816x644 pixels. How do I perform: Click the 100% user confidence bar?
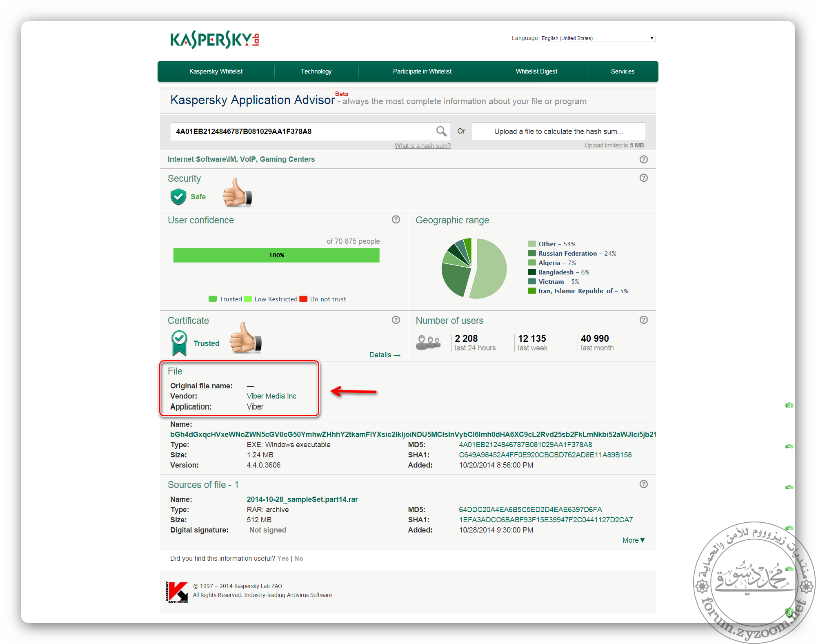(276, 255)
